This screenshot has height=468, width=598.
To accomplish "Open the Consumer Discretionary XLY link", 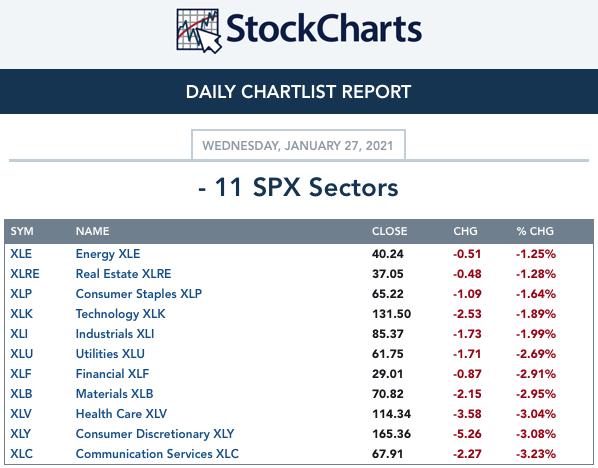I will coord(155,434).
